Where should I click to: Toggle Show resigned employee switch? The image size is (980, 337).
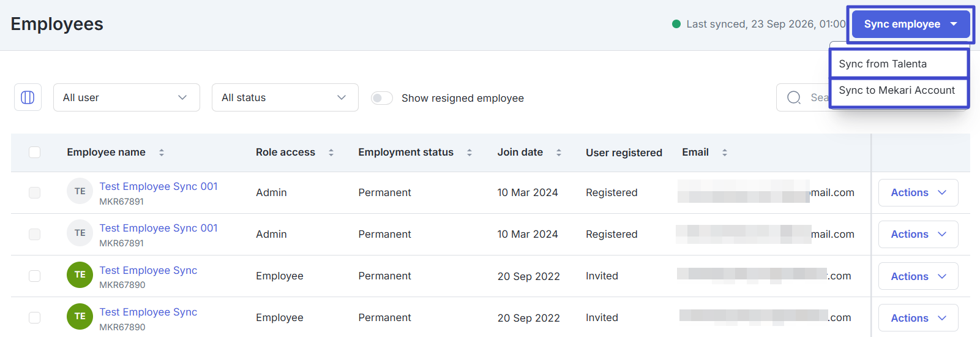[382, 98]
